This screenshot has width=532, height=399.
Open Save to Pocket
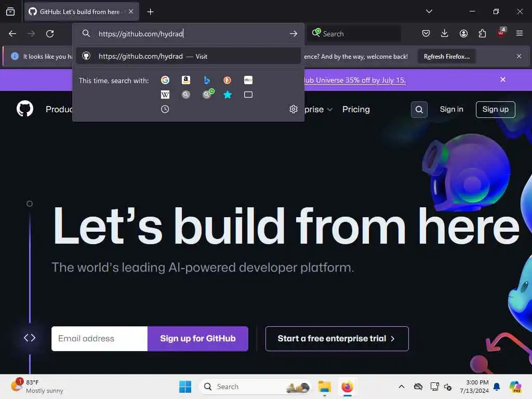click(426, 33)
